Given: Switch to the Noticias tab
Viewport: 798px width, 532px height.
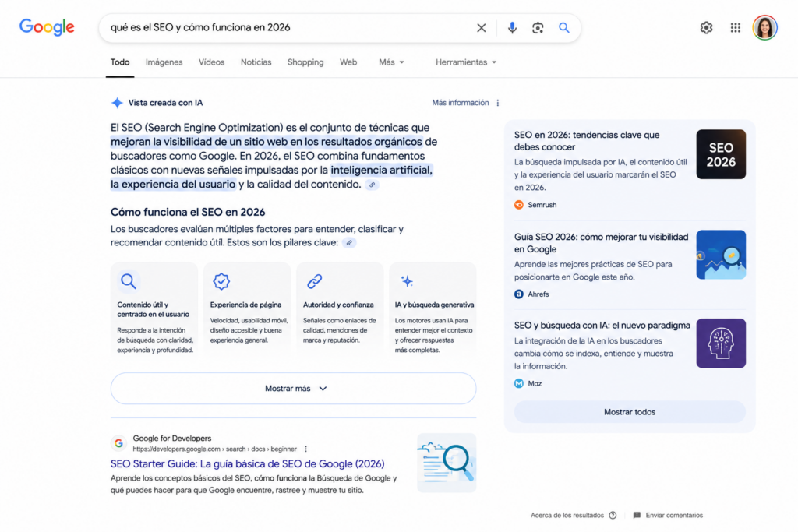Looking at the screenshot, I should 256,62.
